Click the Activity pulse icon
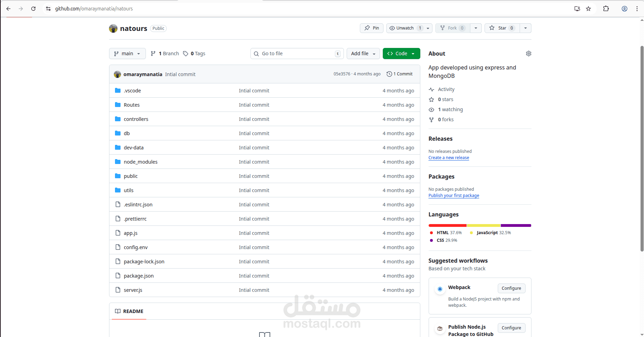This screenshot has width=644, height=337. 431,89
